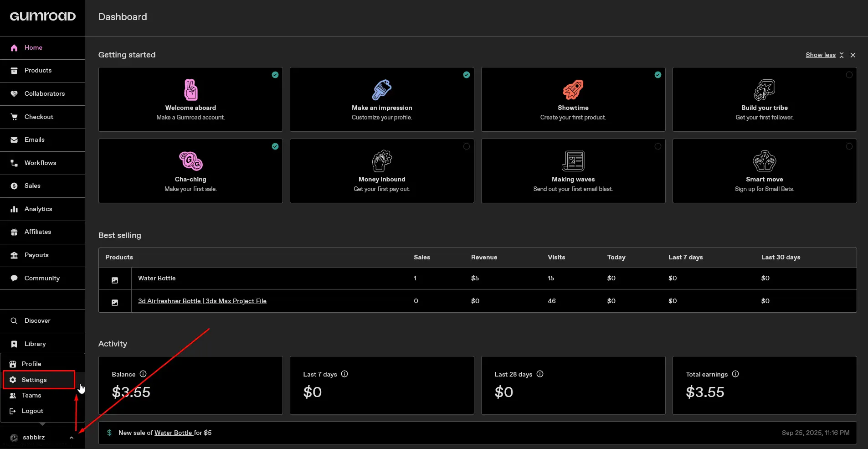Open 3d Airfreshner Bottle product link
The width and height of the screenshot is (868, 449).
click(x=202, y=301)
